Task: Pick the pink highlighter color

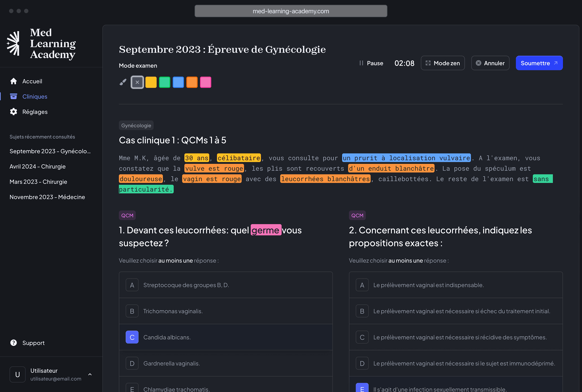Action: (x=206, y=82)
